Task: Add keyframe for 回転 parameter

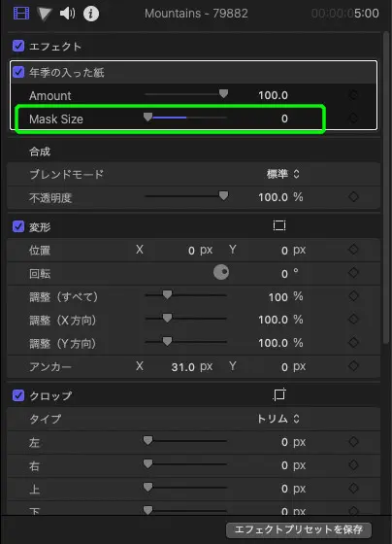Action: pyautogui.click(x=353, y=273)
